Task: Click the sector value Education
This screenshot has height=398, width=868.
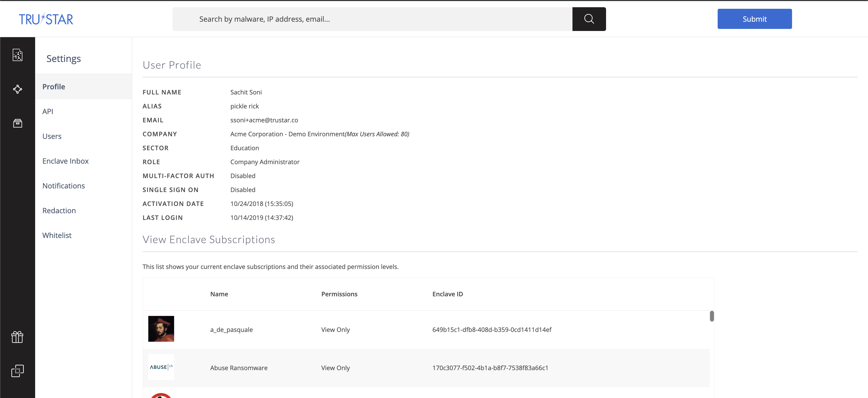Action: tap(245, 148)
